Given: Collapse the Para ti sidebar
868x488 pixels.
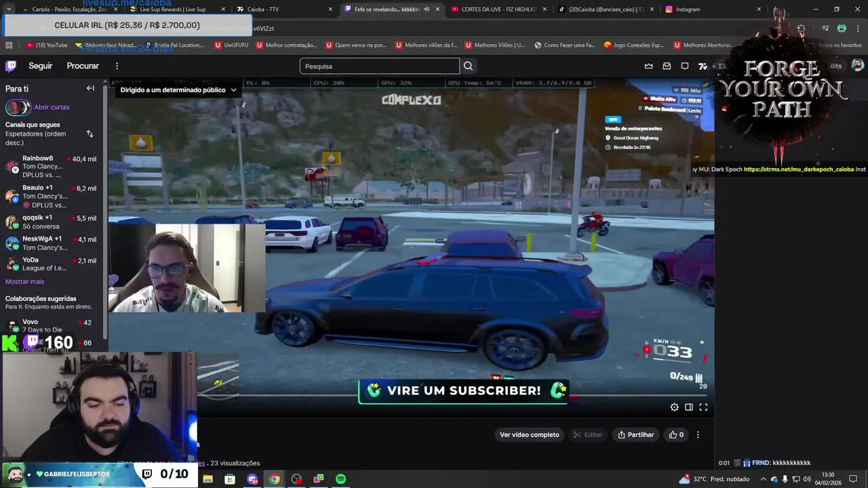Looking at the screenshot, I should click(x=90, y=88).
